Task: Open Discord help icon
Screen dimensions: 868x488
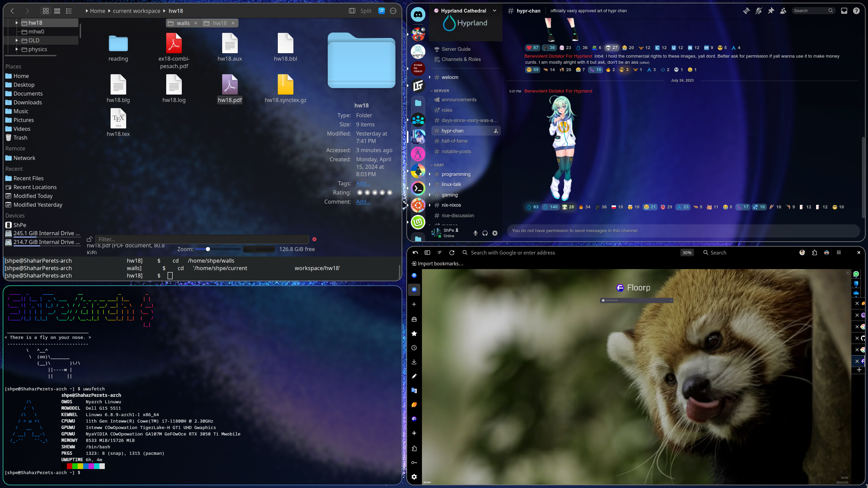Action: [x=856, y=11]
